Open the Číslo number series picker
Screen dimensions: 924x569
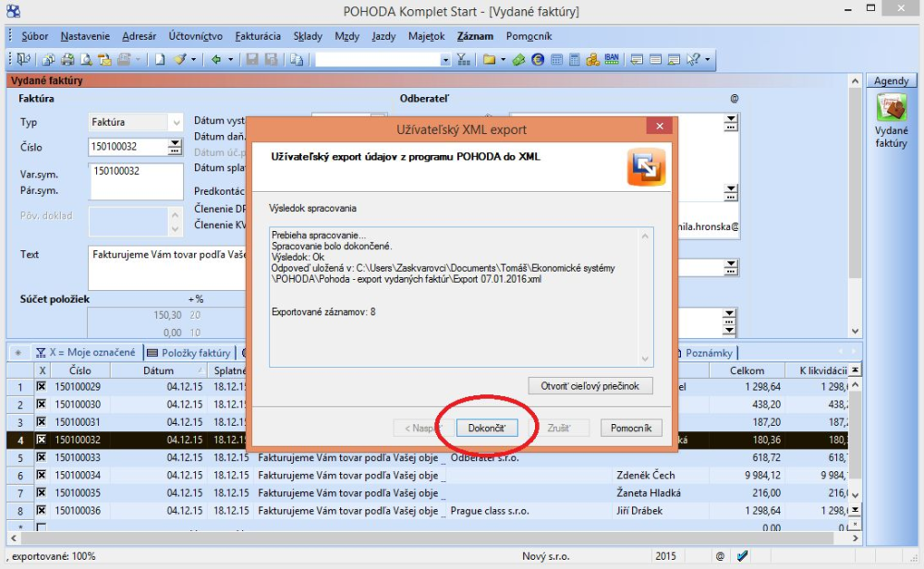tap(175, 147)
